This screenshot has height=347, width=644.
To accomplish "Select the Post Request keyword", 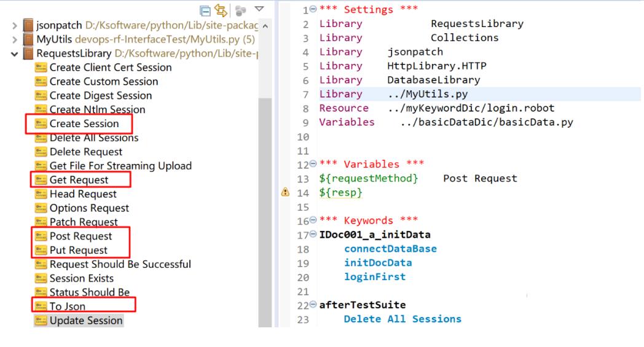I will coord(80,236).
